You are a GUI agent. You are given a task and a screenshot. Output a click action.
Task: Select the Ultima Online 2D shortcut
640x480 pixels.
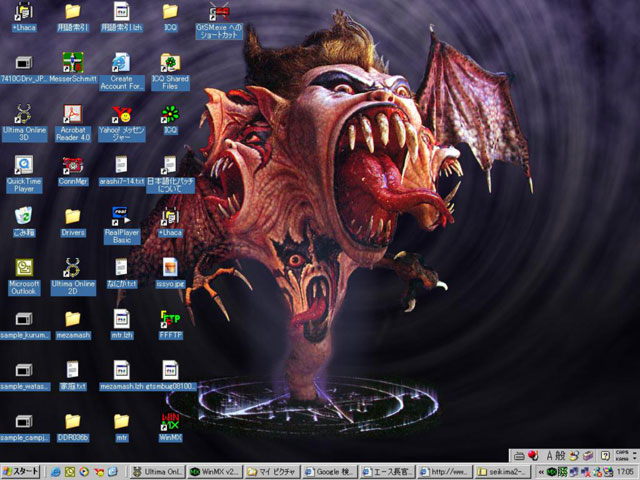72,268
